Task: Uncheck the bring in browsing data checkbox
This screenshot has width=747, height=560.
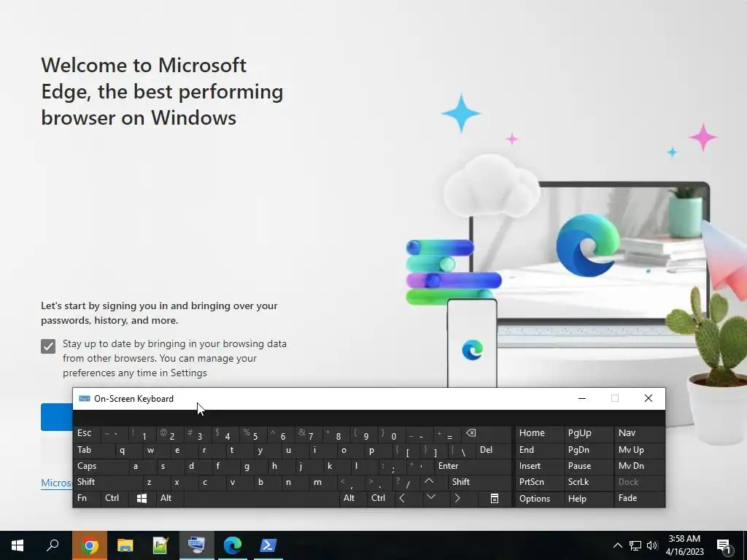Action: [x=48, y=346]
